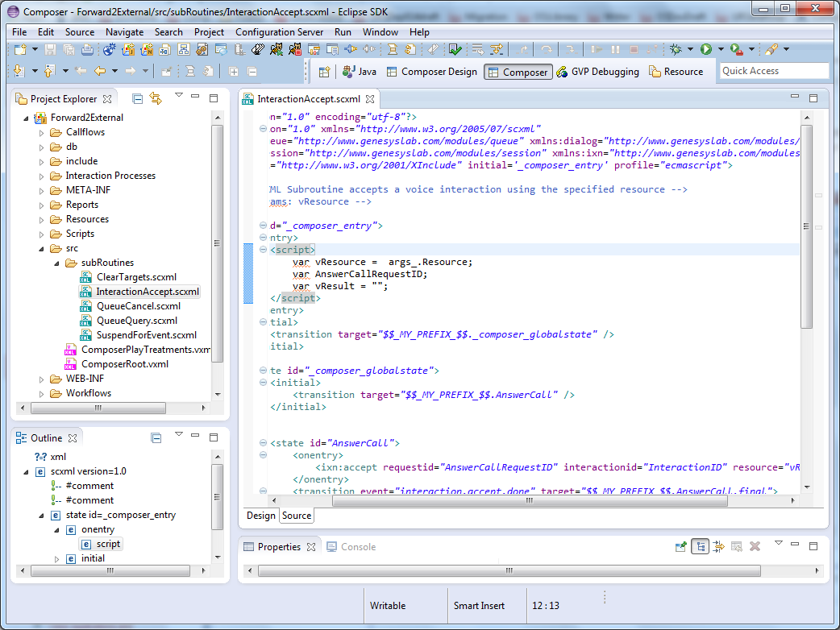The height and width of the screenshot is (630, 840).
Task: Switch to Composer Design perspective
Action: tap(432, 72)
